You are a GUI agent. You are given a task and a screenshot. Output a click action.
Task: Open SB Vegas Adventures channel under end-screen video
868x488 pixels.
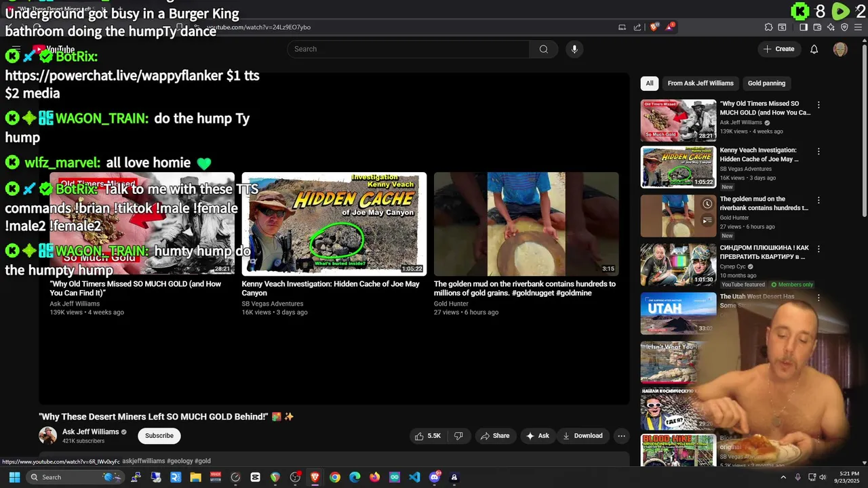(273, 304)
